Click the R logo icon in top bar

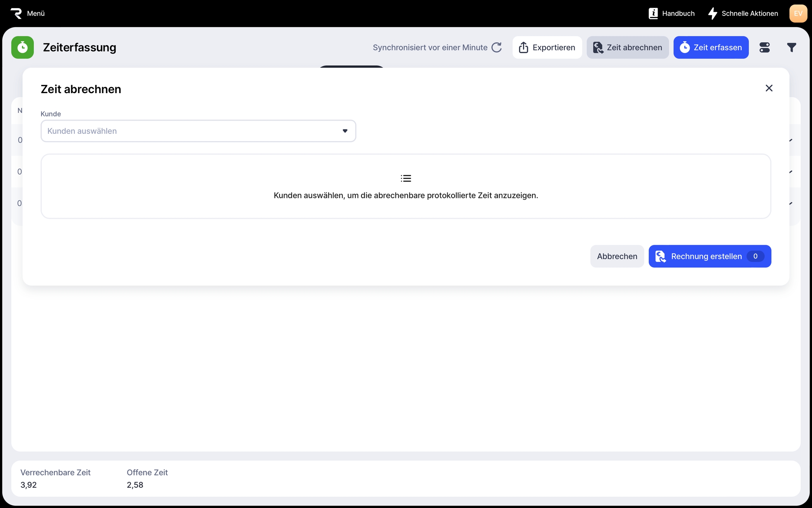click(x=16, y=13)
